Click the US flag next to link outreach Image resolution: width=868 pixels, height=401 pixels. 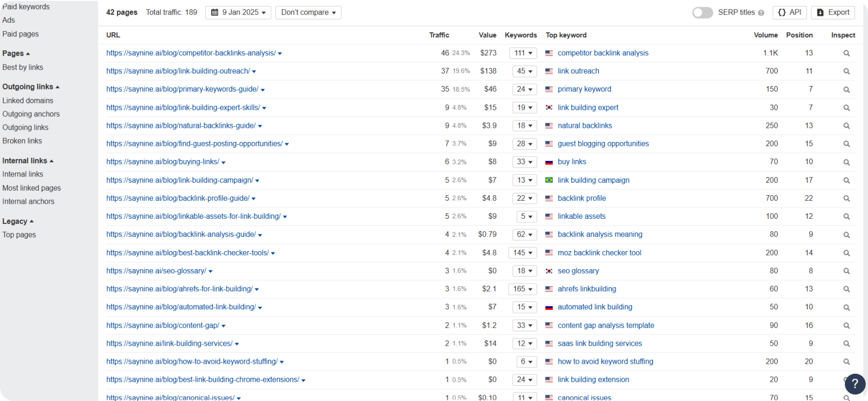[548, 71]
